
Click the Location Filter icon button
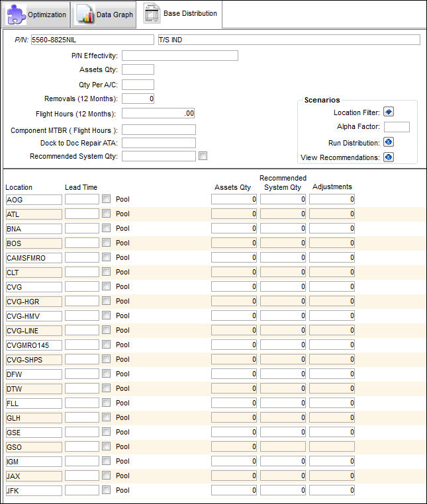click(x=389, y=112)
